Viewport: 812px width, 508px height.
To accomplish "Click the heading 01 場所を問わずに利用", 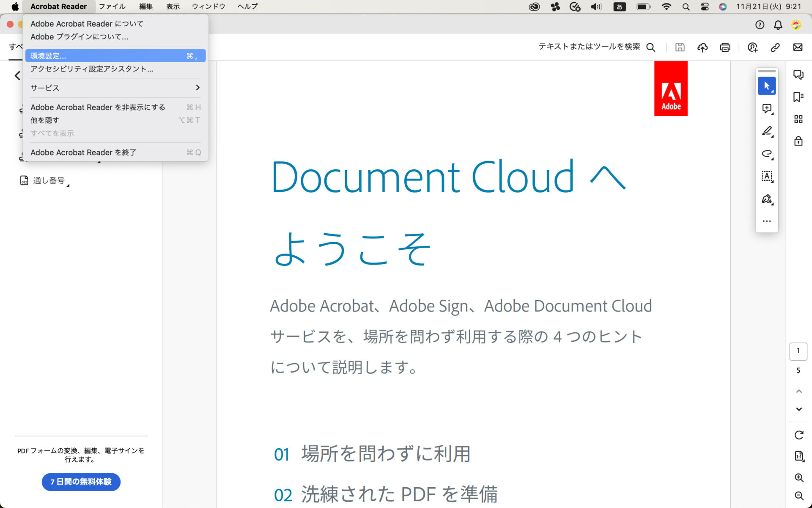I will coord(372,454).
